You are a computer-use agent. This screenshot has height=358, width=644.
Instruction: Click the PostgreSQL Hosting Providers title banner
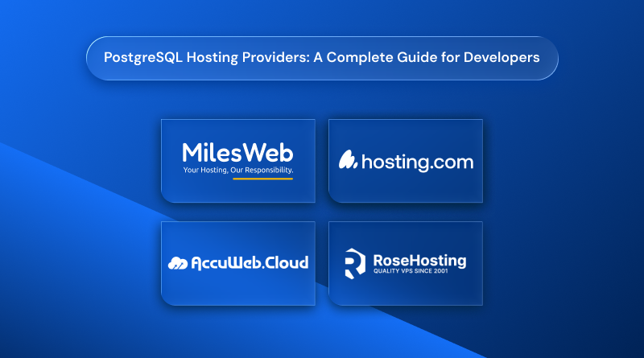click(x=322, y=58)
